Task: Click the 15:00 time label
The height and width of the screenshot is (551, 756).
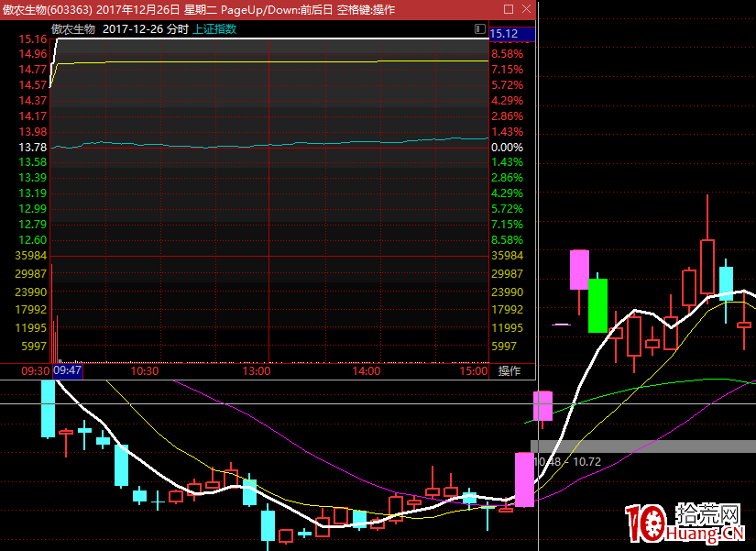Action: point(474,371)
